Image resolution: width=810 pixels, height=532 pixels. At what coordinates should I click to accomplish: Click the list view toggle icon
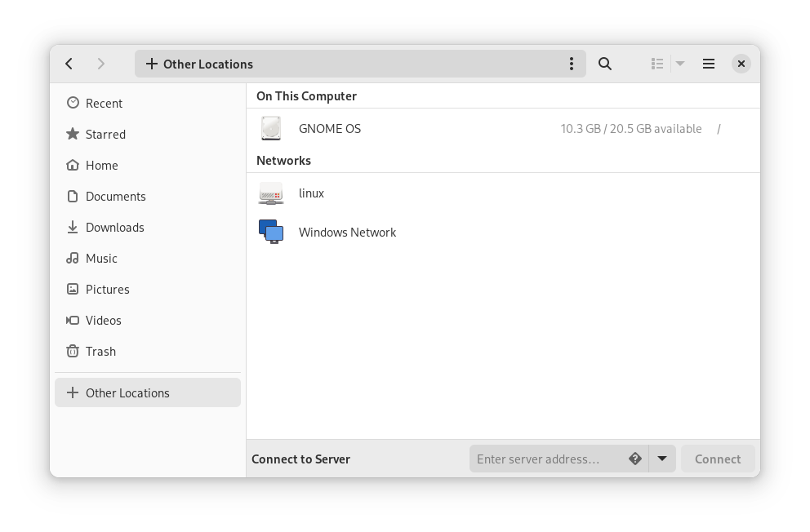tap(657, 64)
